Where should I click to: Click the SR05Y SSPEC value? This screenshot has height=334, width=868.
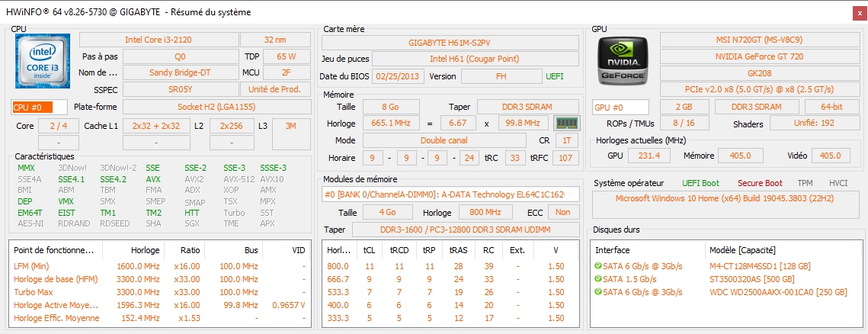(x=180, y=89)
